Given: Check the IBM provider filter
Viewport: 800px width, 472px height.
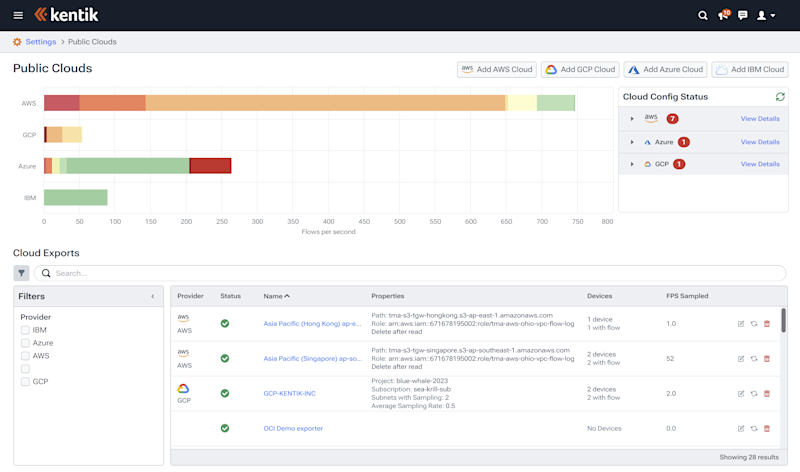Looking at the screenshot, I should [x=25, y=330].
